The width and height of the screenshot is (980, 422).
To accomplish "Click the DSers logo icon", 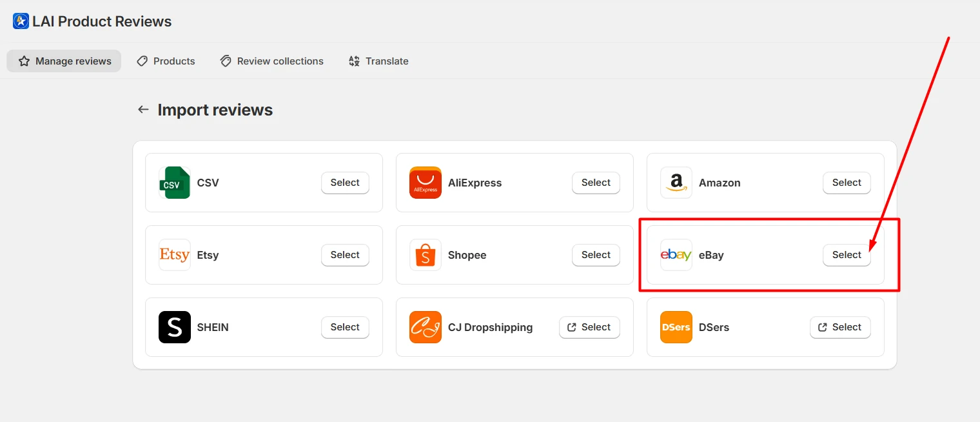I will [676, 327].
